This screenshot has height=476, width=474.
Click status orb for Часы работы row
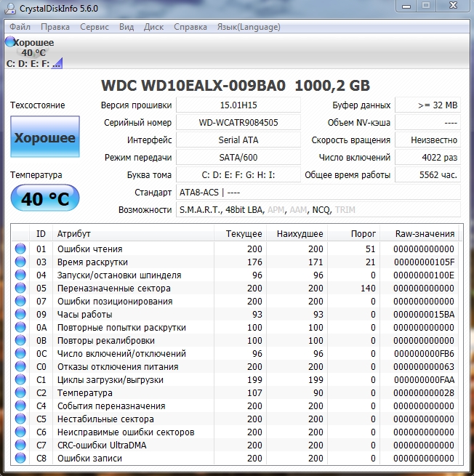point(20,314)
